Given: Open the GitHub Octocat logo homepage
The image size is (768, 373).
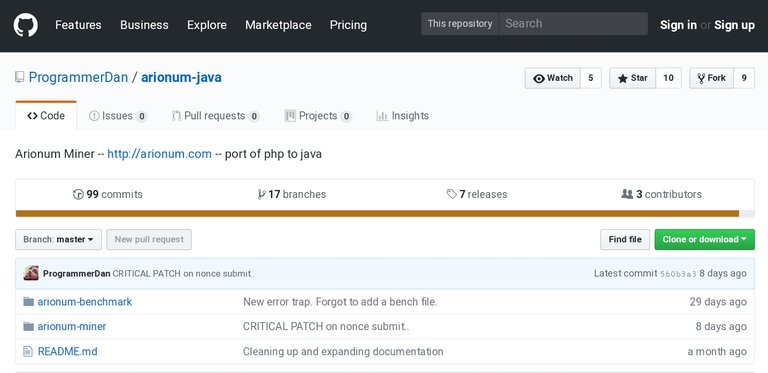Looking at the screenshot, I should 25,24.
